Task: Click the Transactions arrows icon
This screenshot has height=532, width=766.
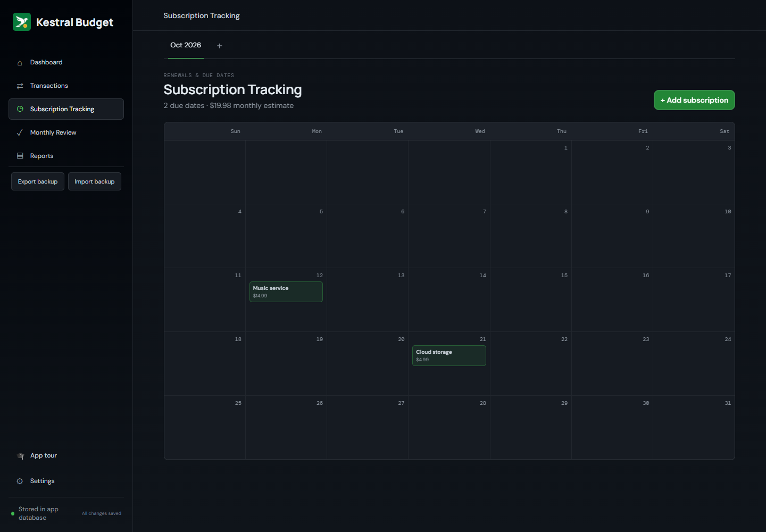Action: pyautogui.click(x=20, y=86)
